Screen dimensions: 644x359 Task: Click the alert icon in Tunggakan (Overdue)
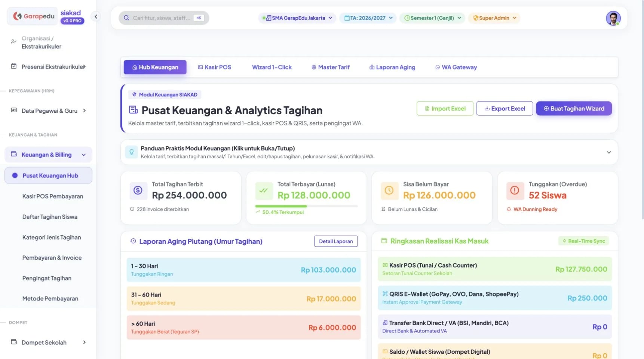pyautogui.click(x=515, y=191)
